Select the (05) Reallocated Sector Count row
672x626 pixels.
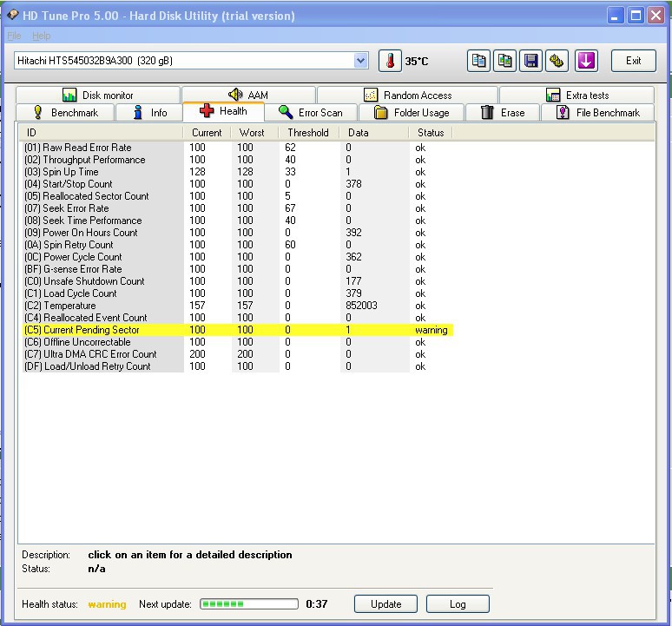[236, 196]
